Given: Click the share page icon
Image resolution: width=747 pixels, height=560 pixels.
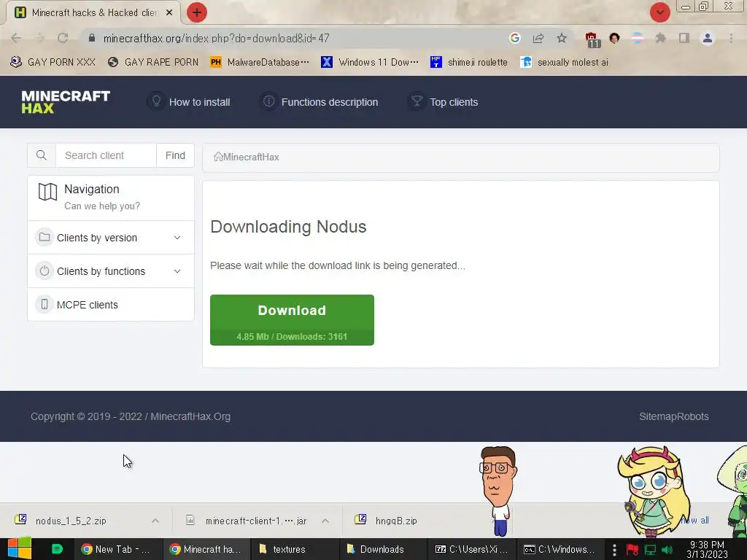Looking at the screenshot, I should [538, 38].
